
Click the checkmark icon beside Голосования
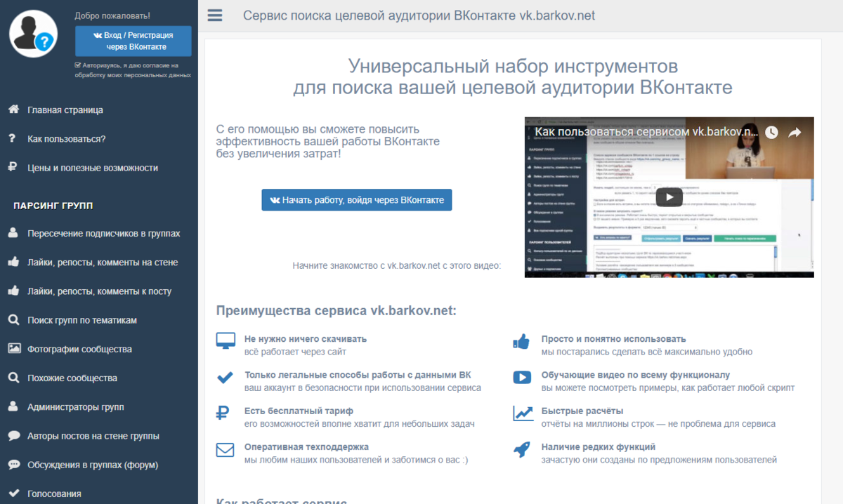coord(15,493)
